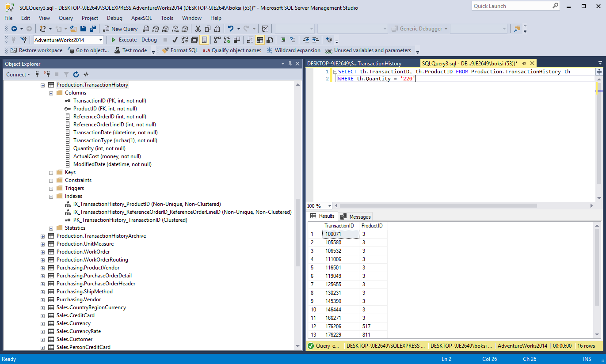Screen dimensions: 606x364
Task: Open the Query Options icon
Action: point(194,40)
